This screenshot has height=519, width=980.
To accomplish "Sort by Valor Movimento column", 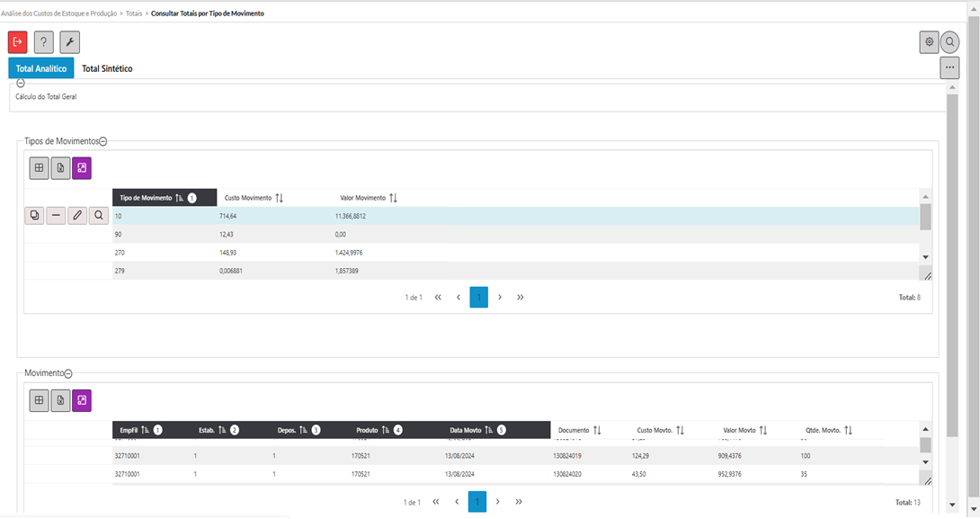I will [393, 198].
